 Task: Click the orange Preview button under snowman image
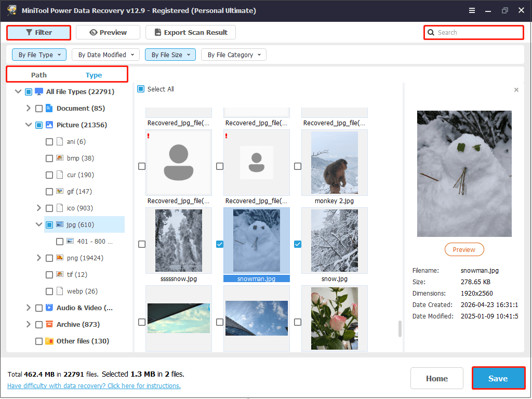tap(464, 250)
